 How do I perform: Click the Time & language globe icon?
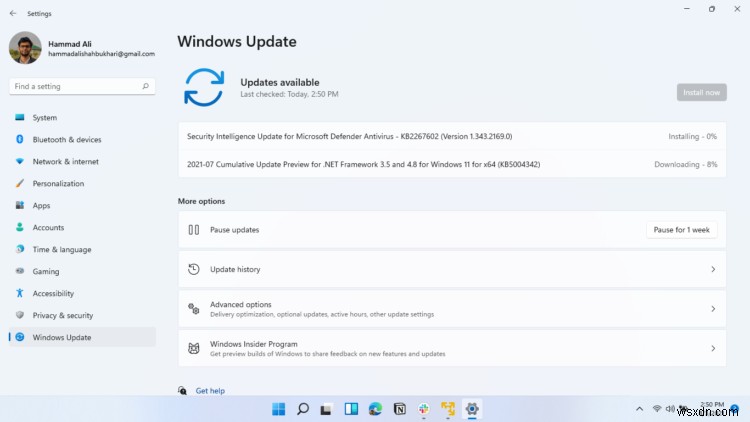(x=20, y=249)
